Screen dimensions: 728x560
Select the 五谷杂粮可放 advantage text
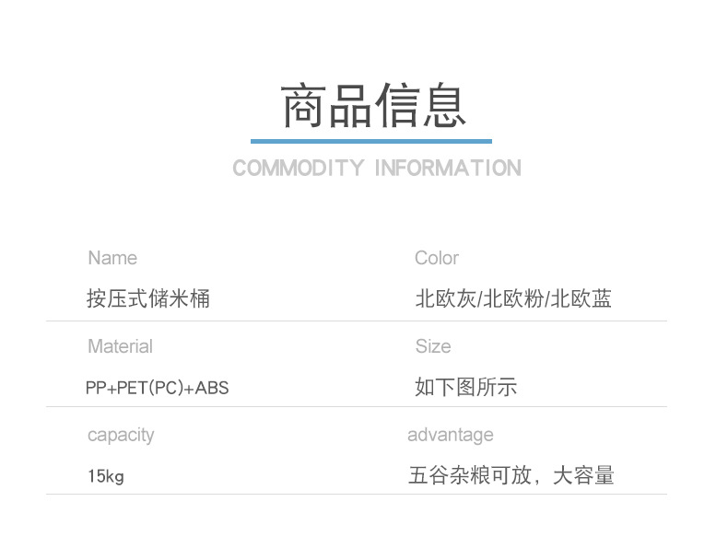click(470, 475)
